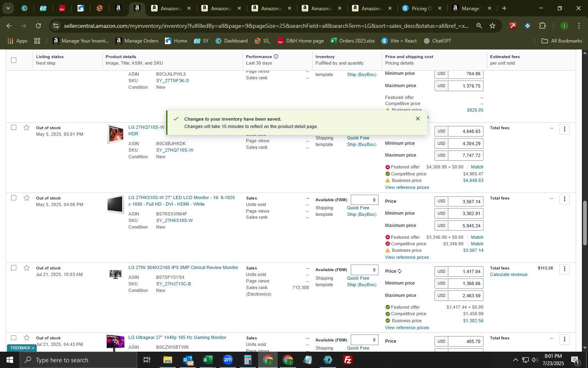Open Windows Start menu
The height and width of the screenshot is (368, 588).
[10, 360]
